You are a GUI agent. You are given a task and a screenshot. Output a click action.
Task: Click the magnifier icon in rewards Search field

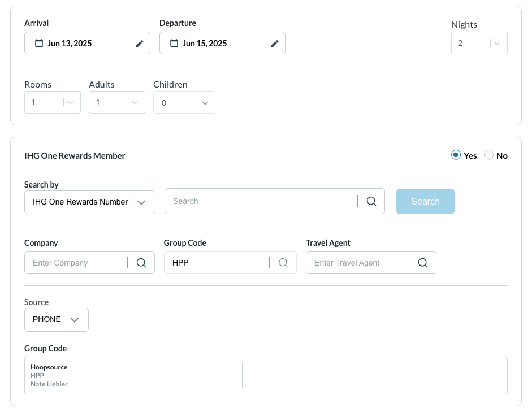[x=371, y=202]
